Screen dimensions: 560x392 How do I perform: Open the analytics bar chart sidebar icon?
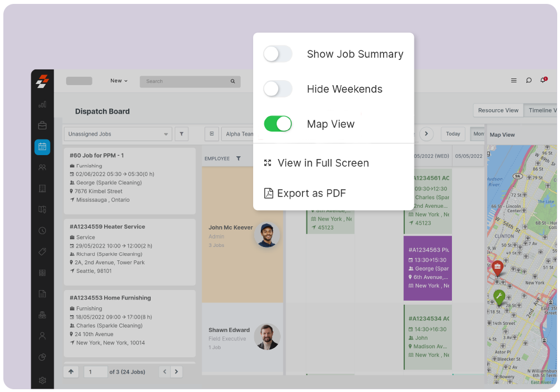(x=42, y=104)
